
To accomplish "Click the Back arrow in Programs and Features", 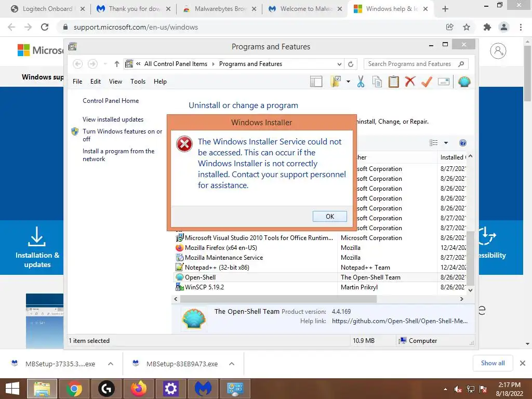I will point(78,64).
